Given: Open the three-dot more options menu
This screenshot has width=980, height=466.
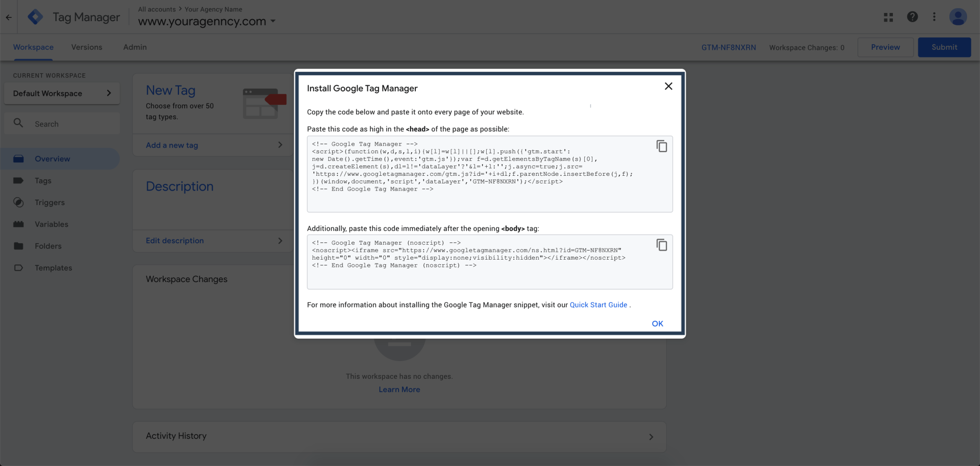Looking at the screenshot, I should pos(934,17).
